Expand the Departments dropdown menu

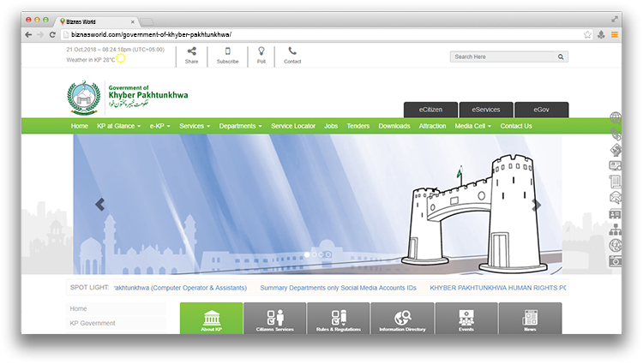click(x=240, y=126)
